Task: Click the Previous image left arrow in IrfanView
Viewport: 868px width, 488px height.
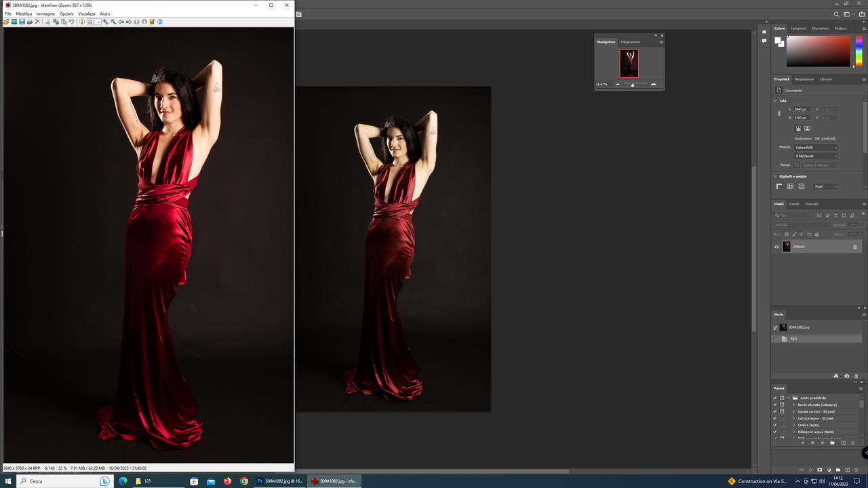Action: pos(121,22)
